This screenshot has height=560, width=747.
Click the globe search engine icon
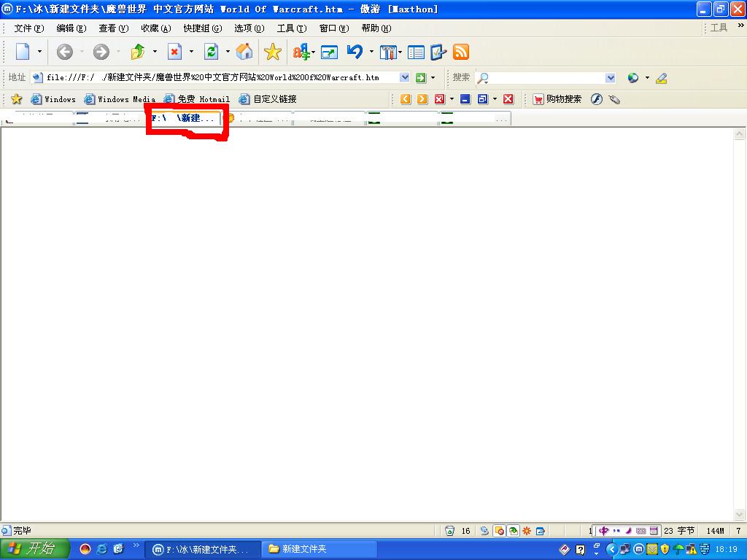tap(633, 77)
